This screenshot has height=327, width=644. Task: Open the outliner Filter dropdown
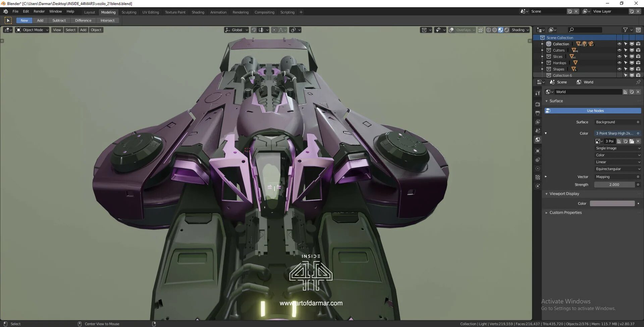(x=627, y=30)
